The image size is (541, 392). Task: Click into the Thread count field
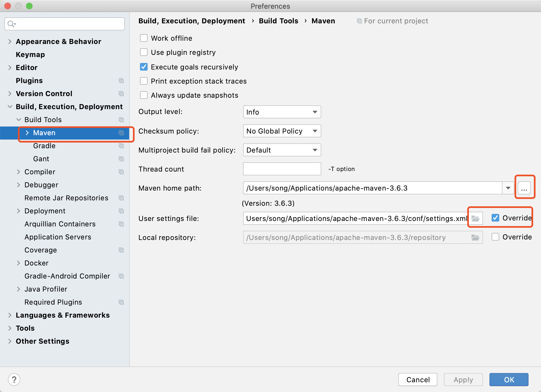click(x=282, y=169)
